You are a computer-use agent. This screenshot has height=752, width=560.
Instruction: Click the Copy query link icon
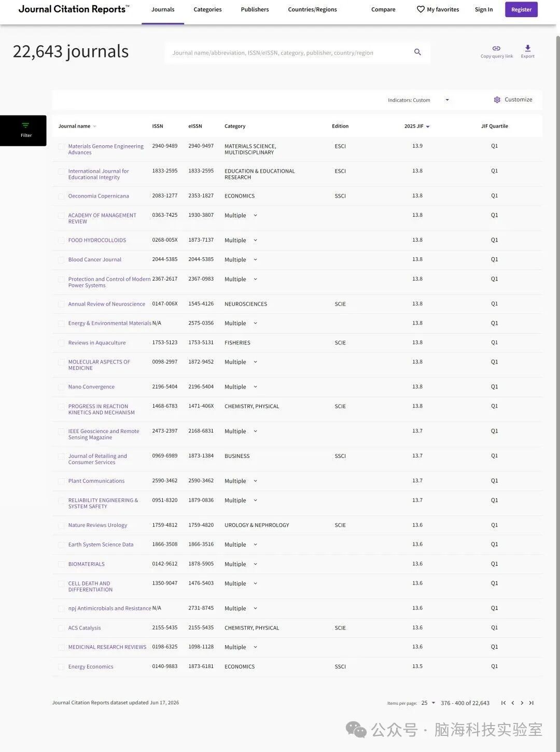click(x=496, y=48)
